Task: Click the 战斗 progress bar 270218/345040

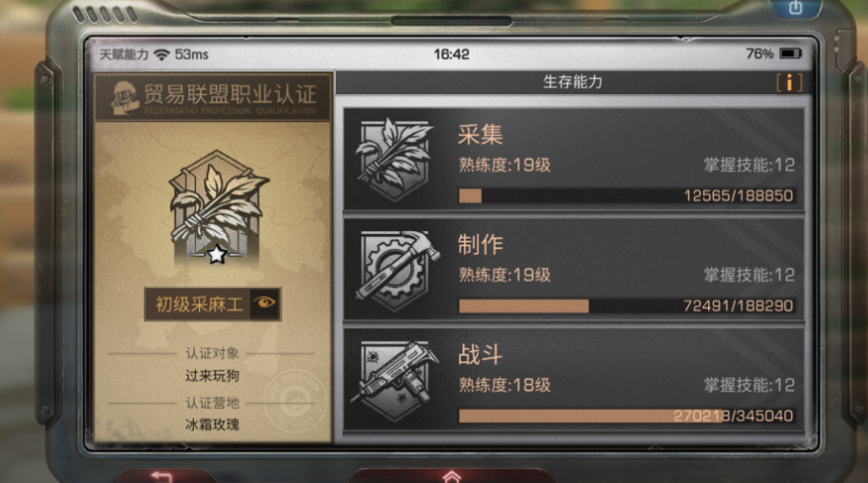Action: point(626,415)
